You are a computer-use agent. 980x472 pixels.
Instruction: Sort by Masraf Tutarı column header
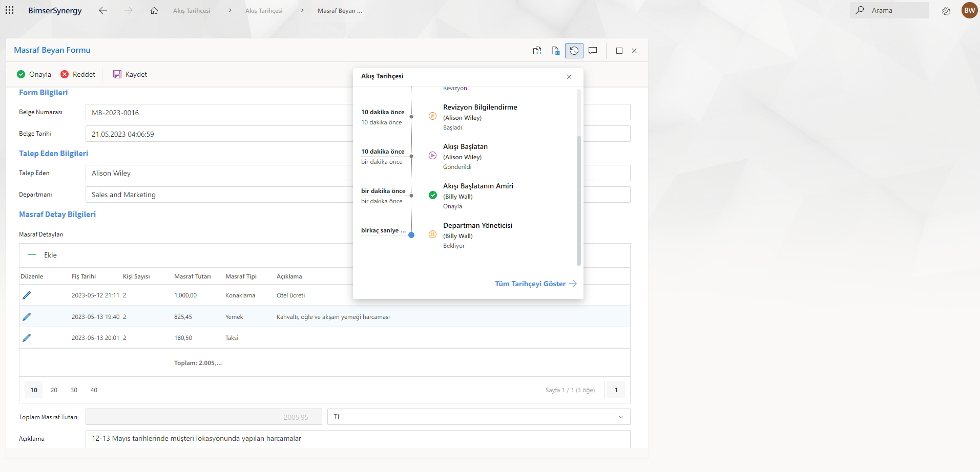pyautogui.click(x=193, y=276)
